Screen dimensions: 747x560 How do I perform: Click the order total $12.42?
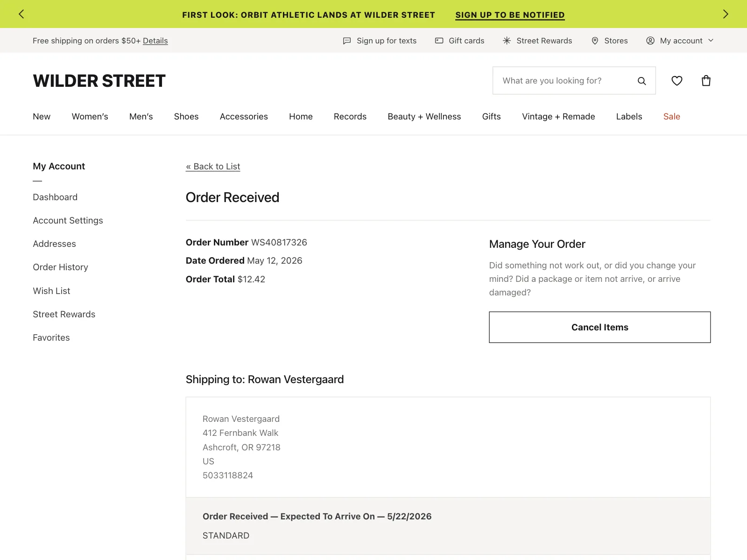coord(251,279)
